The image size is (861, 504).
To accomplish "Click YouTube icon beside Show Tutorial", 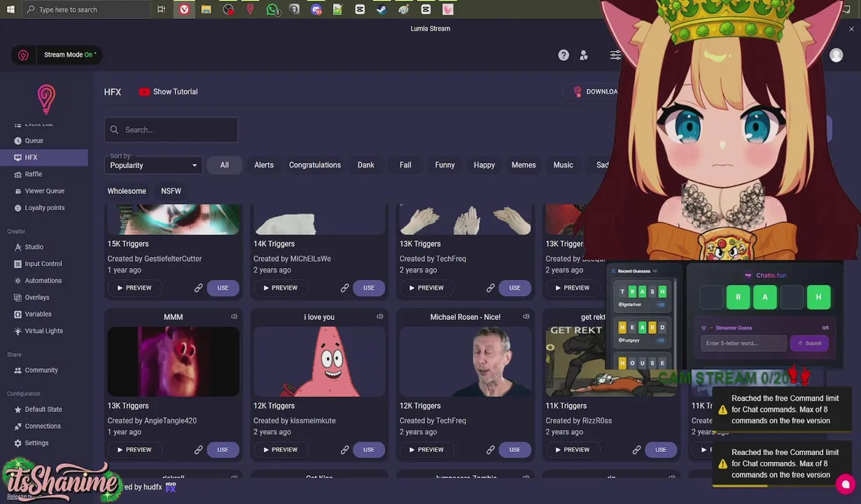I will (x=144, y=92).
